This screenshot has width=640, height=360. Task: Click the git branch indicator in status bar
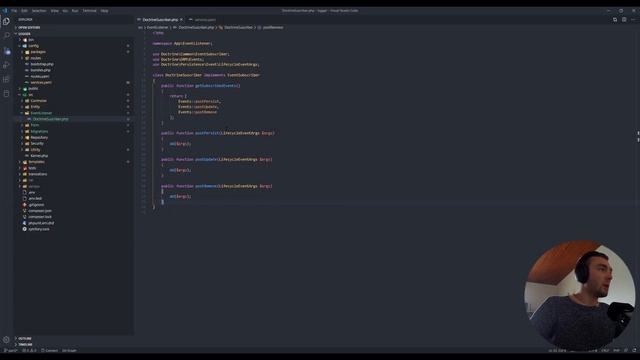tap(11, 351)
